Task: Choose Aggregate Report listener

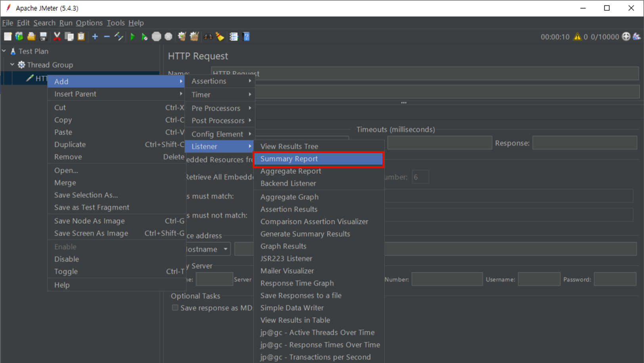Action: click(319, 171)
